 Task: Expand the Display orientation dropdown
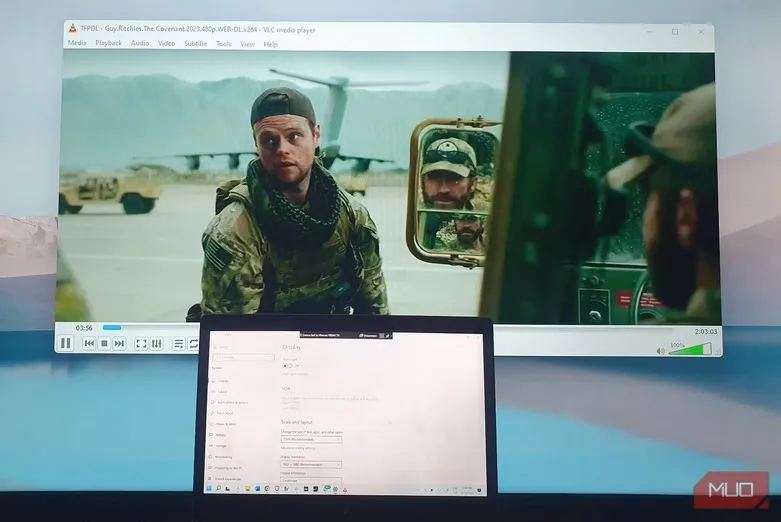pyautogui.click(x=311, y=481)
